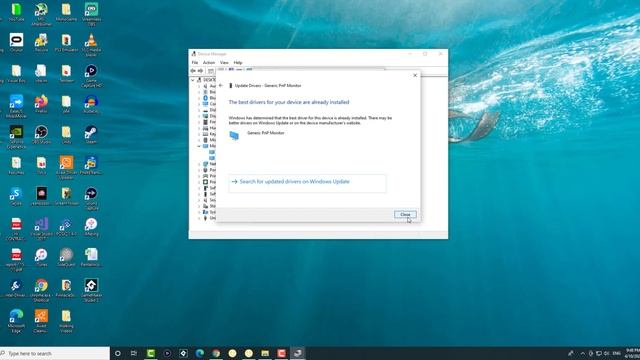Click the Device Manager toolbar back arrow
The image size is (640, 360).
(x=193, y=71)
